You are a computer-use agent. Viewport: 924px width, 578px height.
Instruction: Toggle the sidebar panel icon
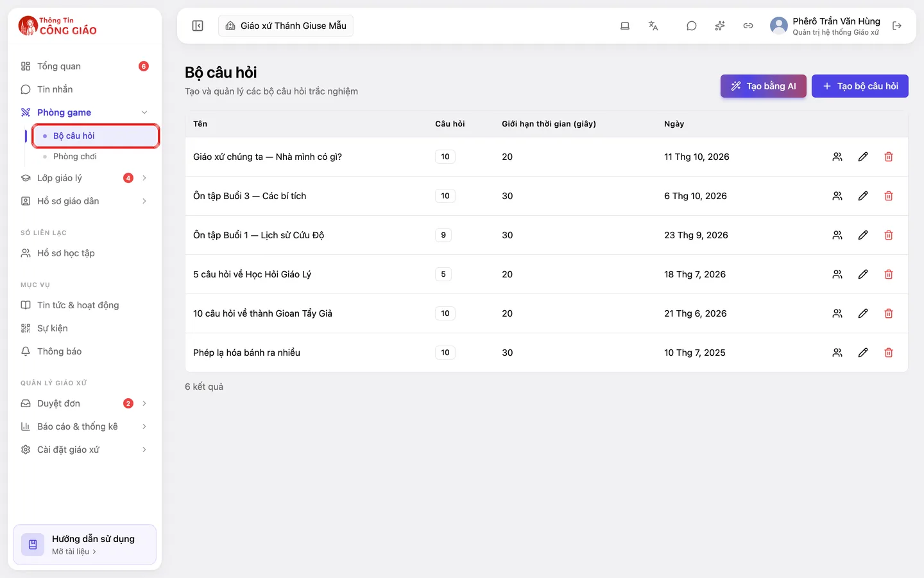(x=198, y=26)
